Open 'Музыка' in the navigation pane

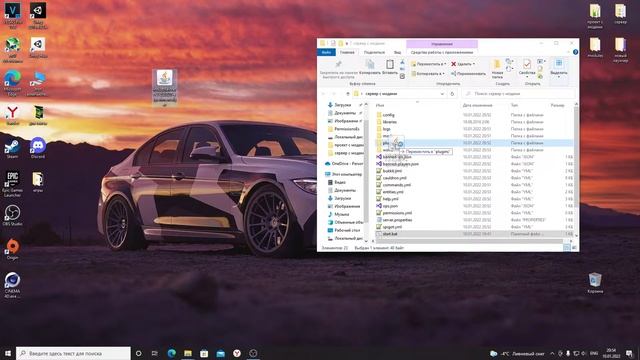coord(339,214)
